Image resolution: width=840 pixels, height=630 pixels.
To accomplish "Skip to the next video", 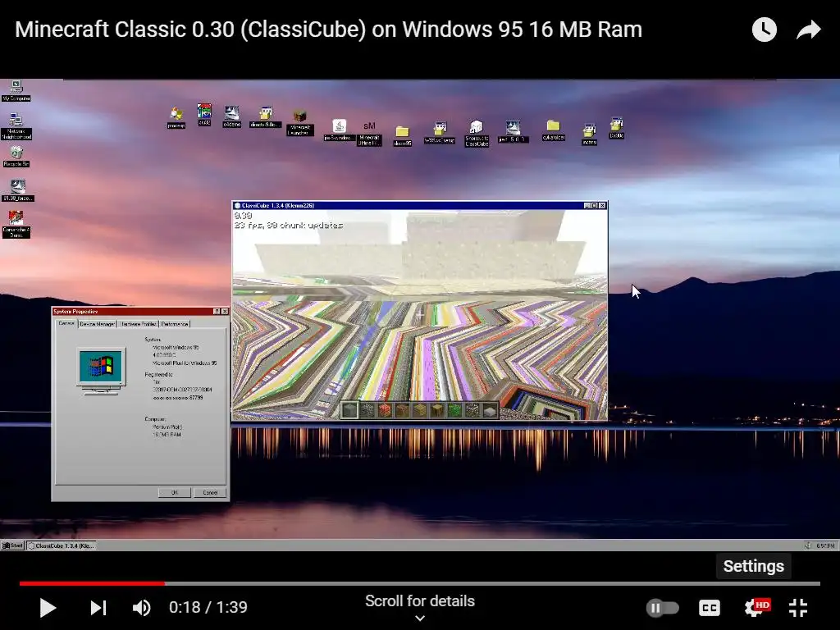I will pyautogui.click(x=98, y=608).
